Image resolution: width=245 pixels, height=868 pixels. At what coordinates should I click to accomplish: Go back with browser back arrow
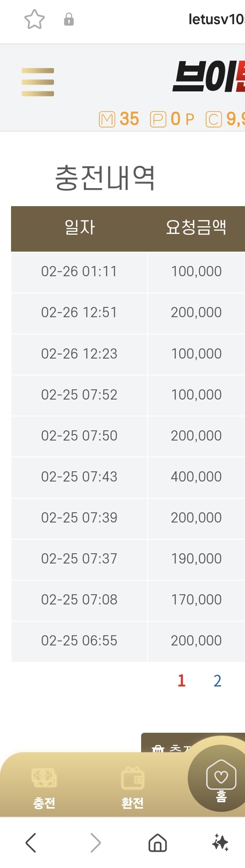[31, 843]
